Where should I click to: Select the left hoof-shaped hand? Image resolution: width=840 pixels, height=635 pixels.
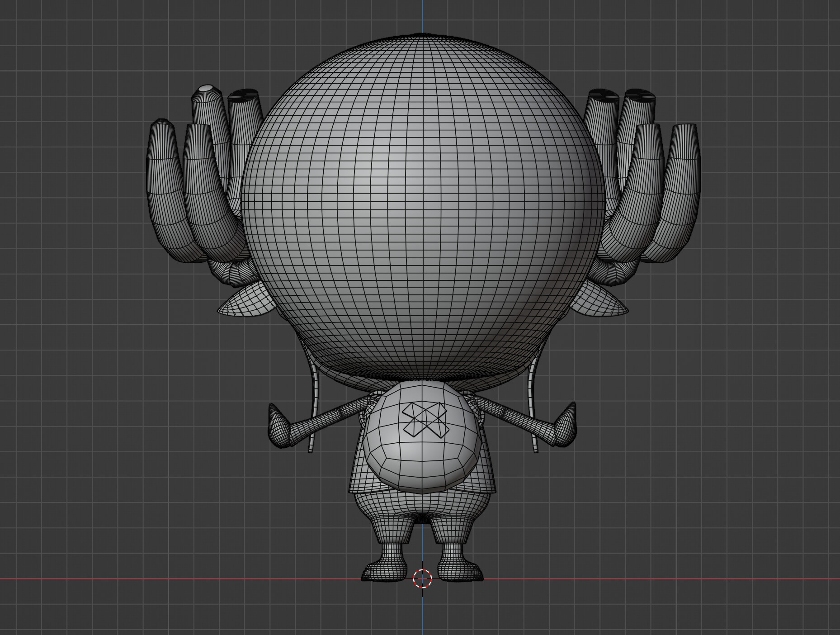pos(279,427)
